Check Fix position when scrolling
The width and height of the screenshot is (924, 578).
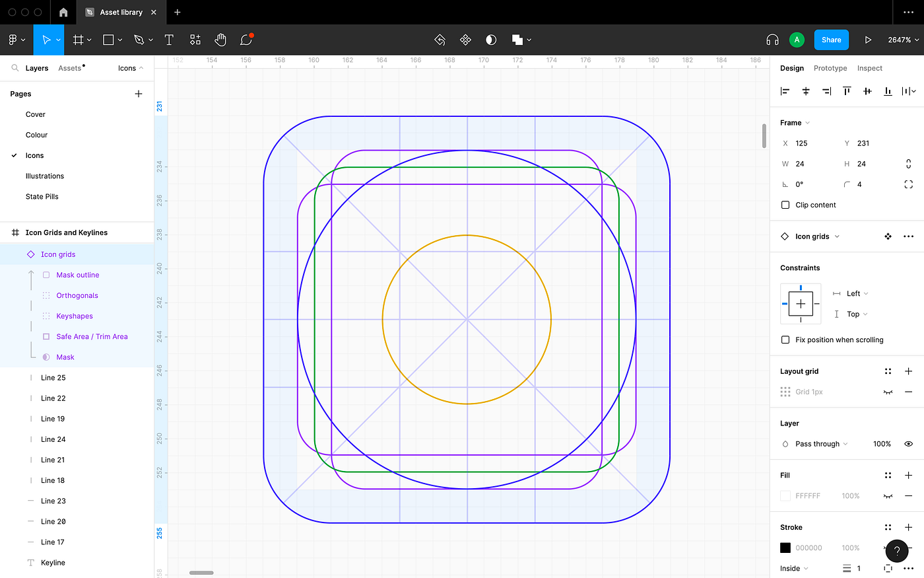click(x=785, y=340)
